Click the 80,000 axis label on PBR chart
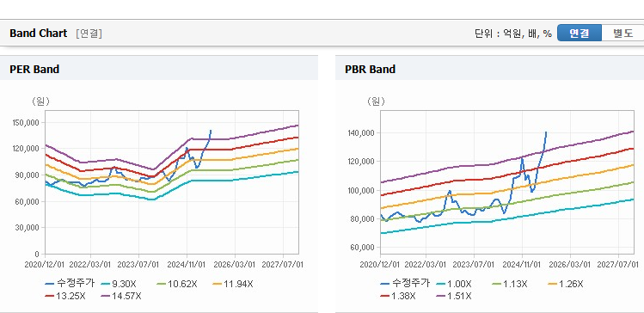644x313 pixels. pyautogui.click(x=364, y=219)
